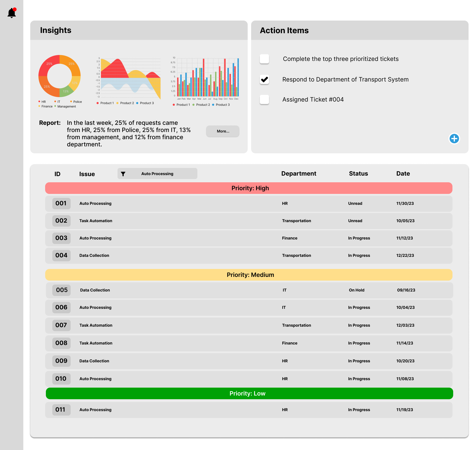This screenshot has width=476, height=450.
Task: Select ticket ID 006 badge
Action: [61, 308]
